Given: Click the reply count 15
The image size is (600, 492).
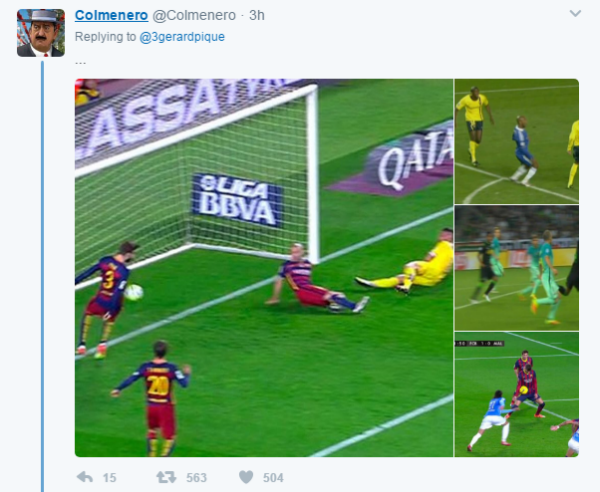Looking at the screenshot, I should tap(109, 477).
